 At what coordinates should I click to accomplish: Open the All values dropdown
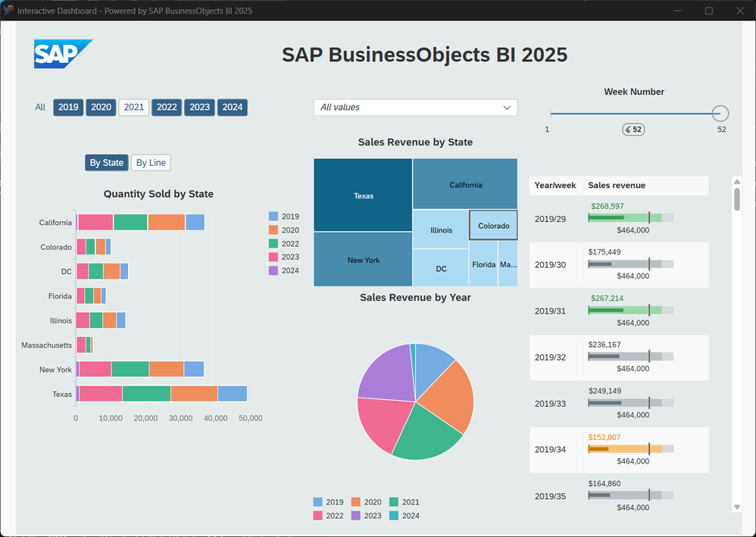[415, 108]
